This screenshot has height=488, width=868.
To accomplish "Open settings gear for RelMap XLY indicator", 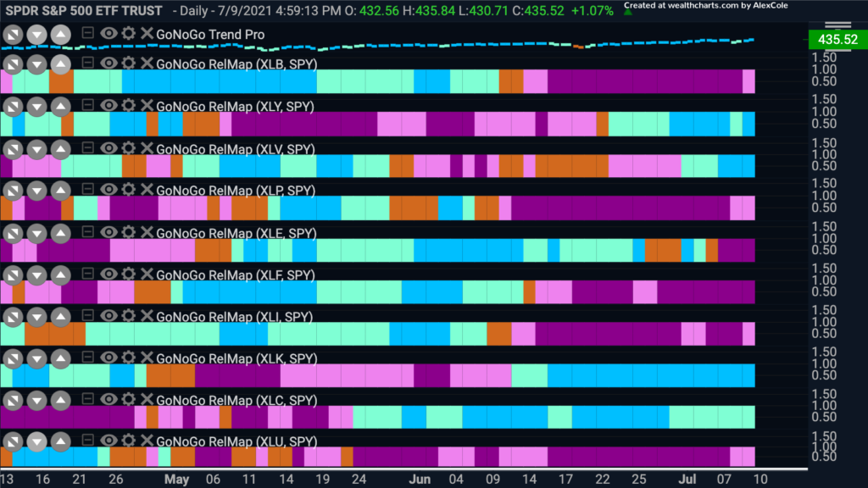I will point(128,106).
